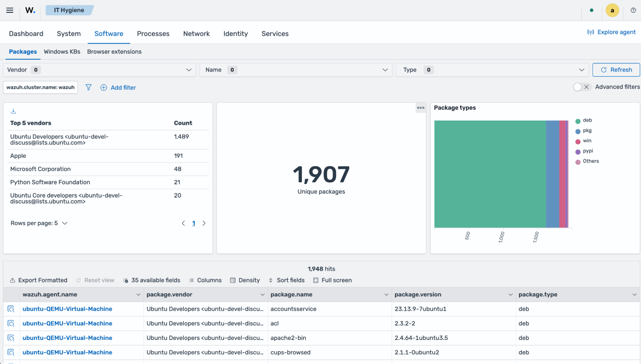
Task: Toggle the deb legend entry
Action: click(584, 120)
